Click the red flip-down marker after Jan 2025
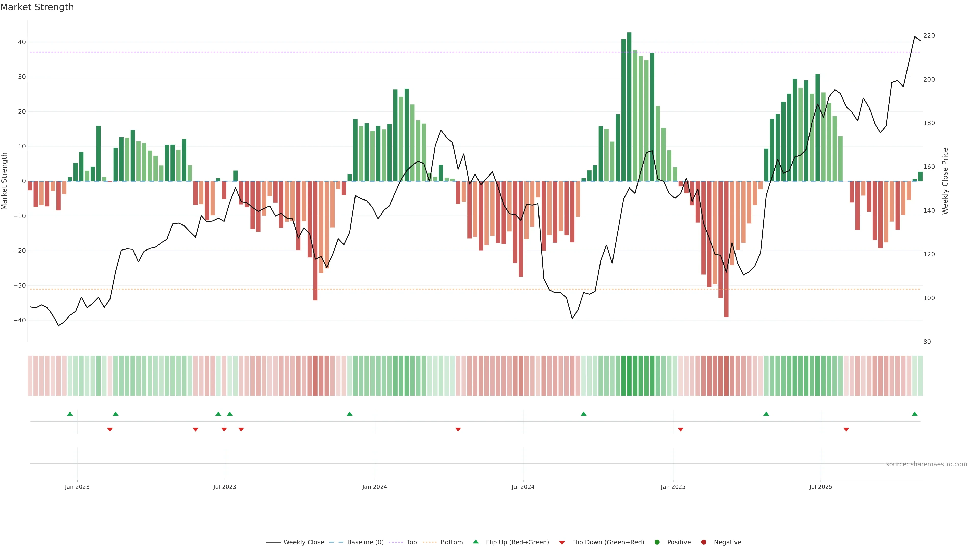 coord(681,429)
